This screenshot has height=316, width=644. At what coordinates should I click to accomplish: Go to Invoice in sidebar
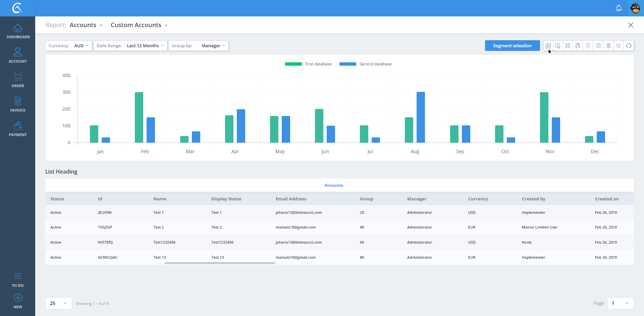pos(18,104)
